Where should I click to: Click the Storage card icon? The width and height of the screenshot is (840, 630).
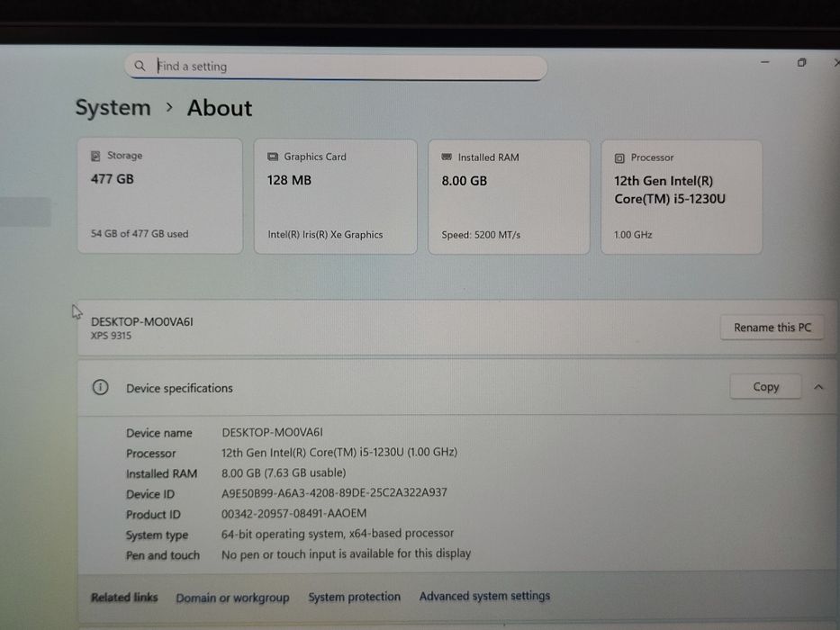pos(95,156)
